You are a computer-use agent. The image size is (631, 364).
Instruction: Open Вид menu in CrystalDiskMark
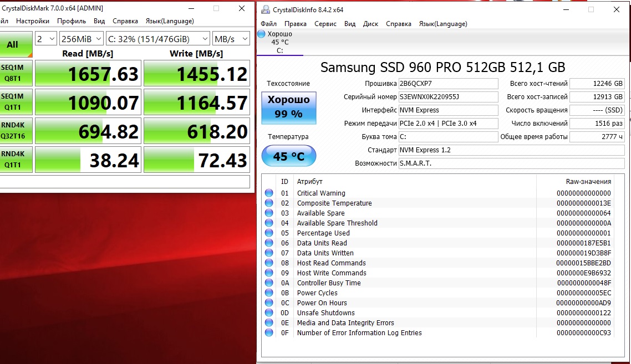pyautogui.click(x=99, y=21)
